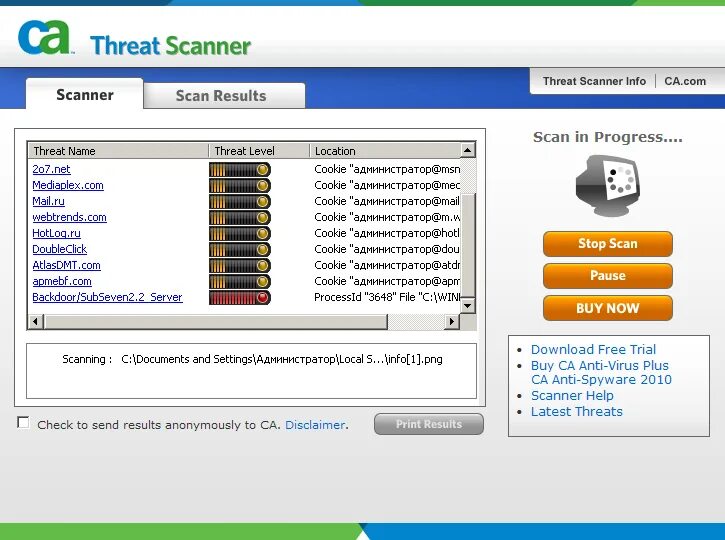Open the AtlasDMT.com threat link
The image size is (725, 540).
pos(67,265)
